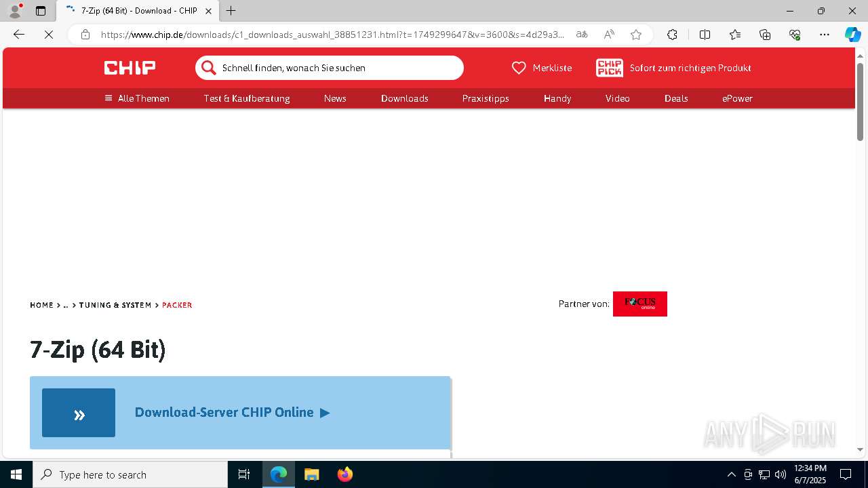
Task: Open the Windows Start menu
Action: tap(16, 474)
